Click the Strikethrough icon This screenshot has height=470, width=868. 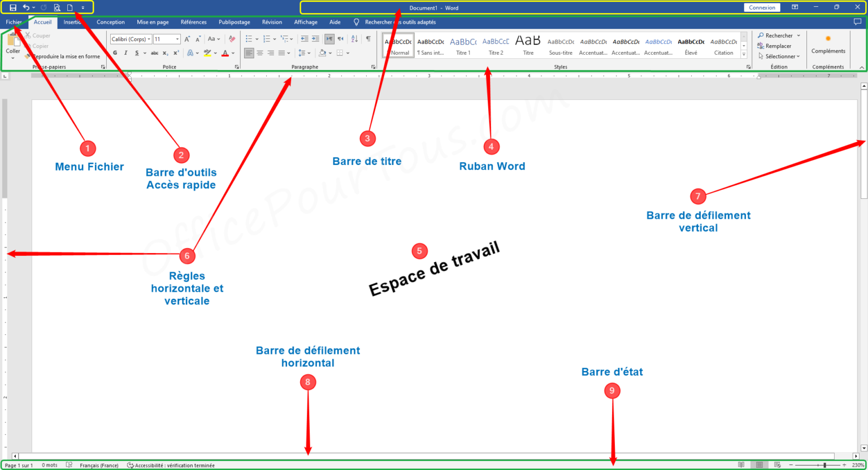[x=155, y=53]
